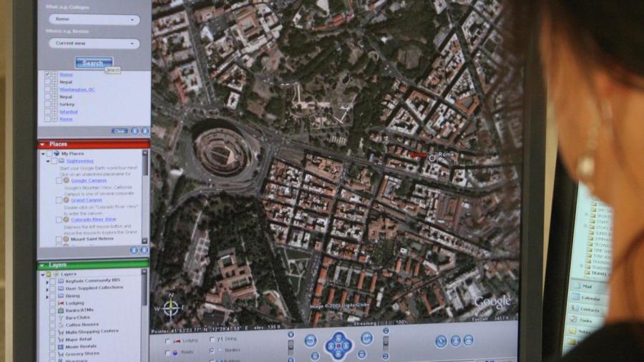
Task: Toggle the Dining quick checkbox below map
Action: tap(212, 339)
